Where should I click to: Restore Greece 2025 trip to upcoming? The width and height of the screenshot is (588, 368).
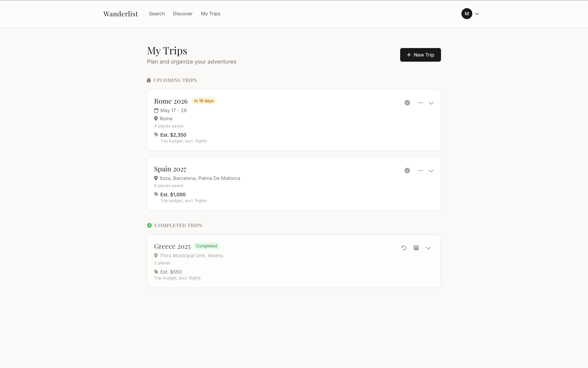click(404, 248)
